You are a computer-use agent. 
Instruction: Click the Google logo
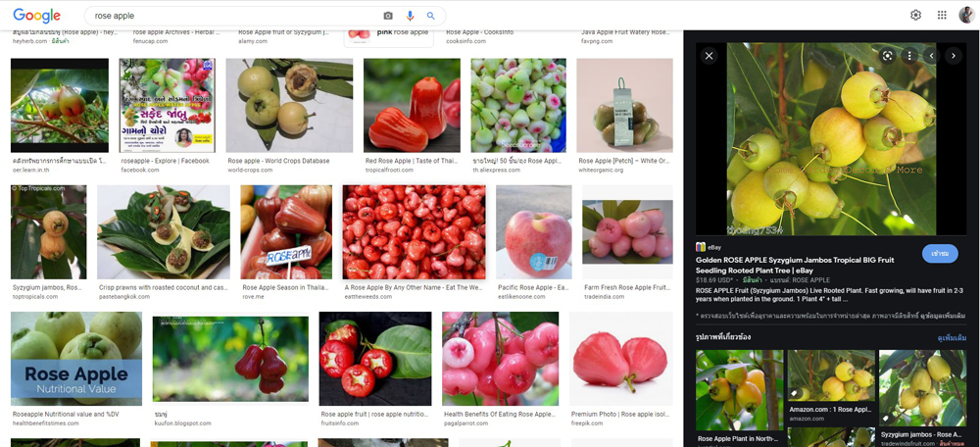36,16
